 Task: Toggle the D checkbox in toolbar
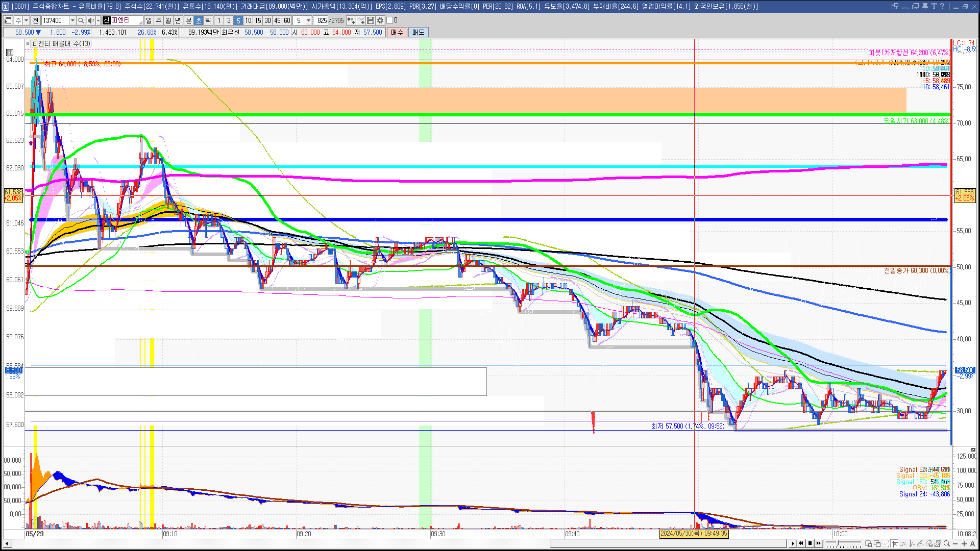[x=390, y=20]
